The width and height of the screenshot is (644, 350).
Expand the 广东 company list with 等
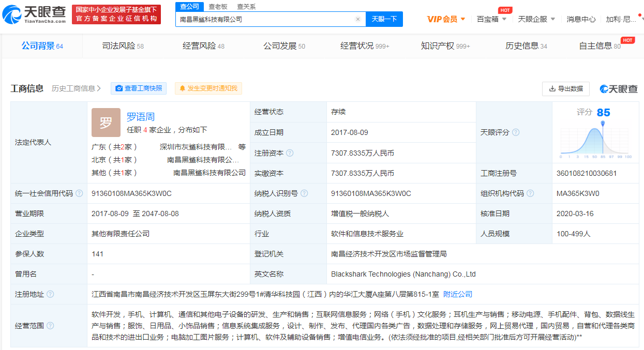(242, 147)
